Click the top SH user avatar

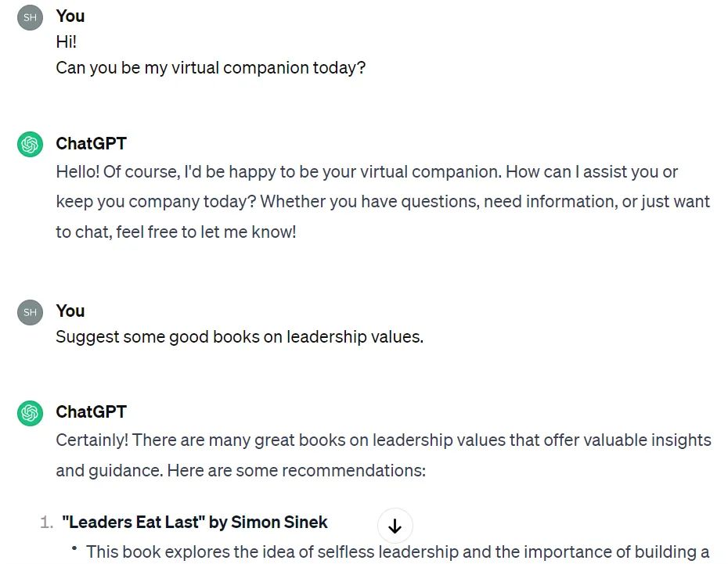pos(31,17)
